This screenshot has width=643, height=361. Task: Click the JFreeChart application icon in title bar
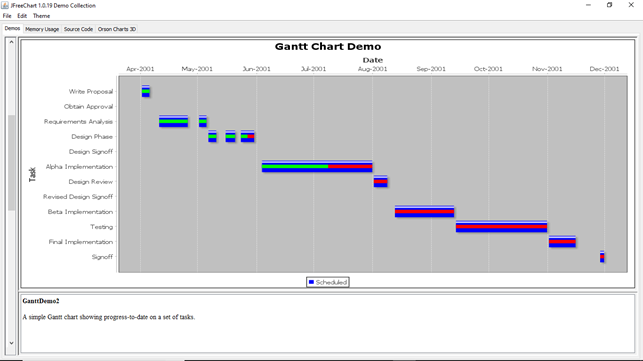tap(5, 5)
